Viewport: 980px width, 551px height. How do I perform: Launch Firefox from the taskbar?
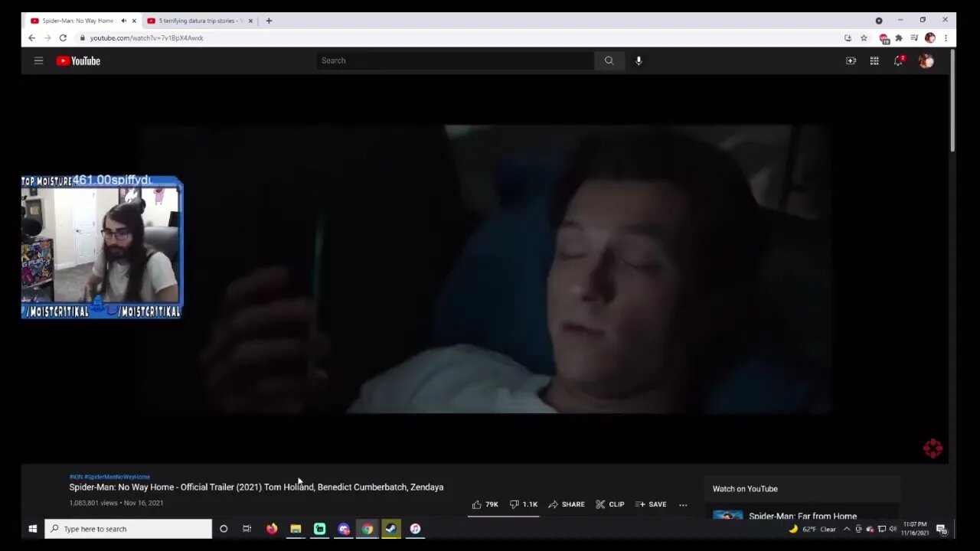(272, 529)
